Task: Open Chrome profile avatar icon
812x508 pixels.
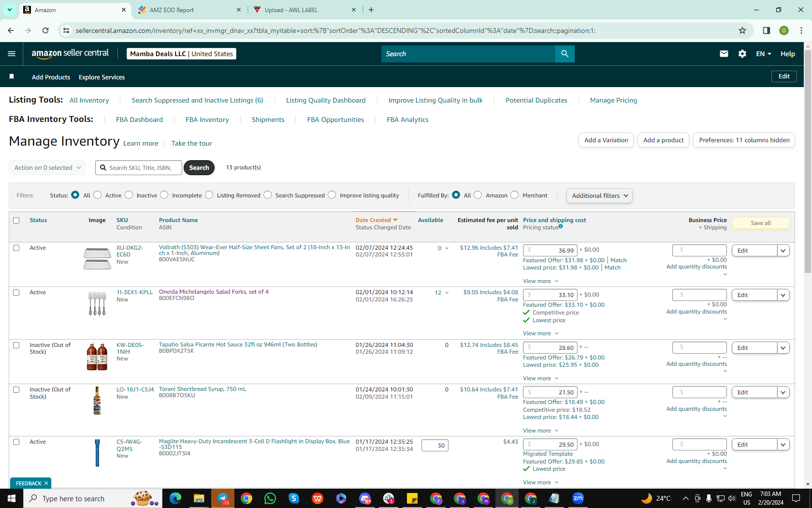Action: 784,30
